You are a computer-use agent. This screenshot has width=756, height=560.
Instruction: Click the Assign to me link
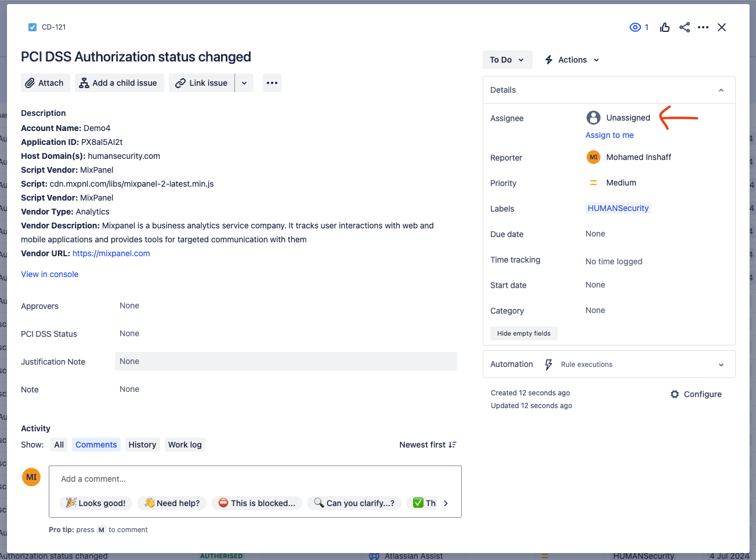tap(609, 135)
